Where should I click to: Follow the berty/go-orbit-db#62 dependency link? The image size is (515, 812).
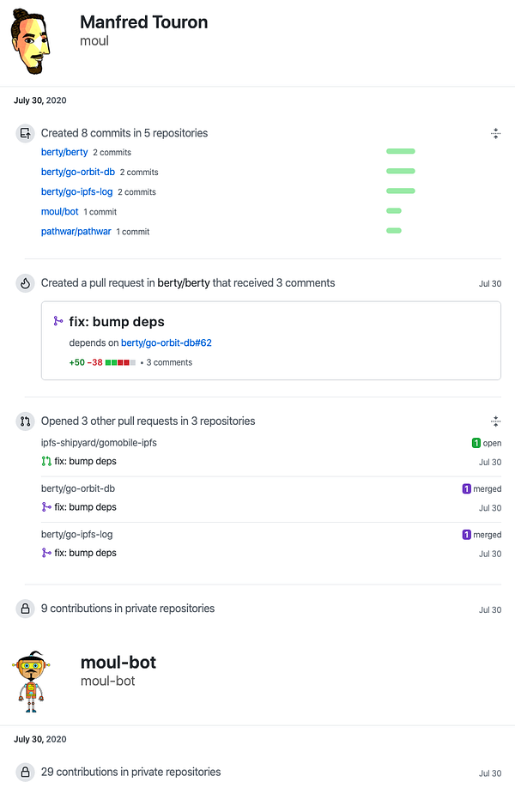click(x=167, y=342)
